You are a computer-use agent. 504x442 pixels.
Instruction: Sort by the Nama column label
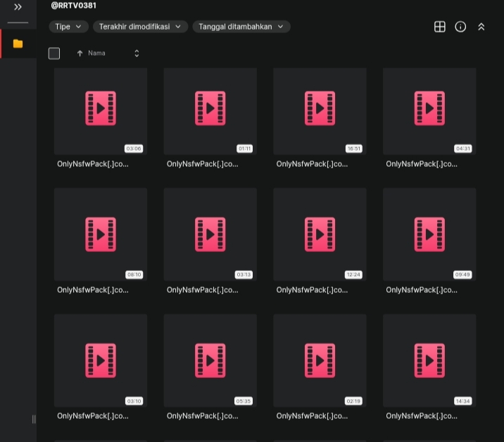[x=96, y=53]
